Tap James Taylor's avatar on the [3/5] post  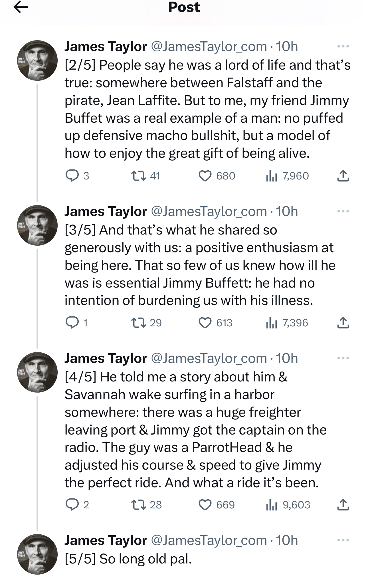37,225
